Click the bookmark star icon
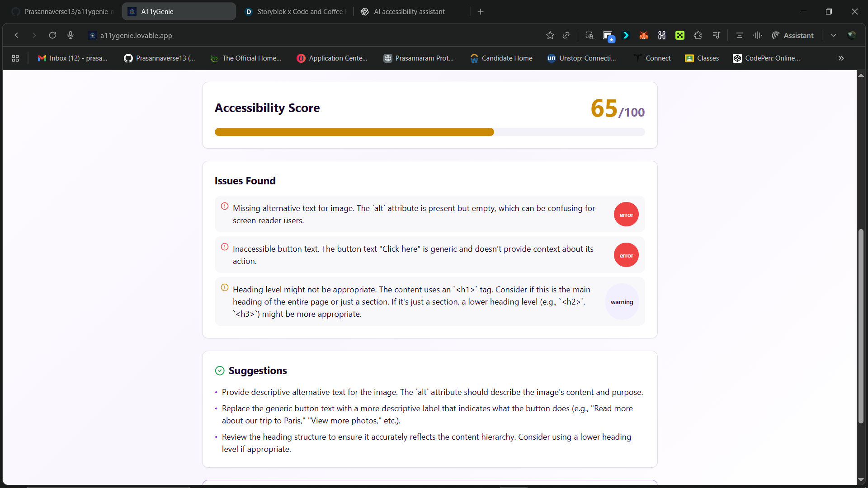Screen dimensions: 868x488 pos(550,35)
